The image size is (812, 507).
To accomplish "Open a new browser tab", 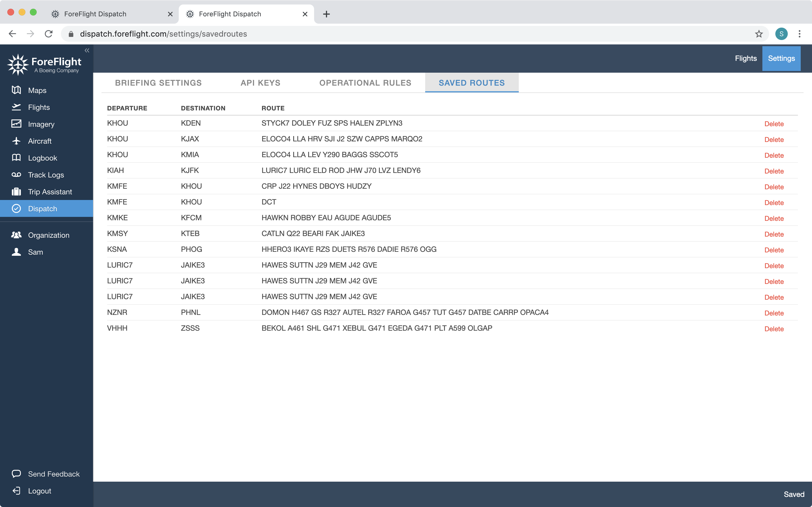I will click(x=326, y=14).
